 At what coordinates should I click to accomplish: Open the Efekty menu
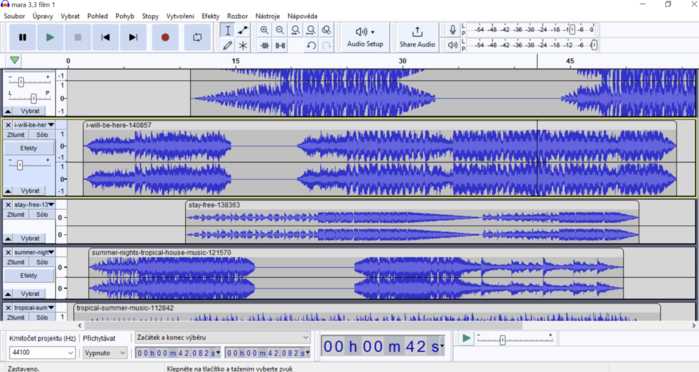(210, 16)
